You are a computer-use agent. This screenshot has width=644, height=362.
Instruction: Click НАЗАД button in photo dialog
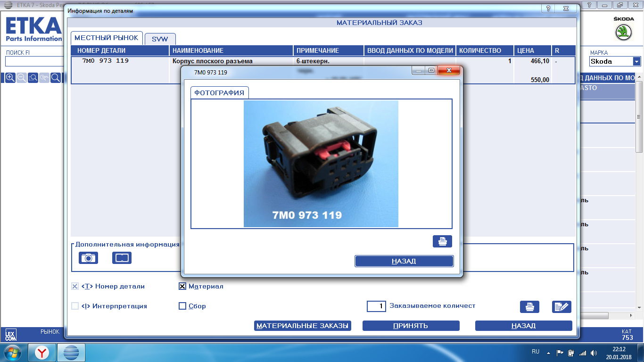(404, 261)
